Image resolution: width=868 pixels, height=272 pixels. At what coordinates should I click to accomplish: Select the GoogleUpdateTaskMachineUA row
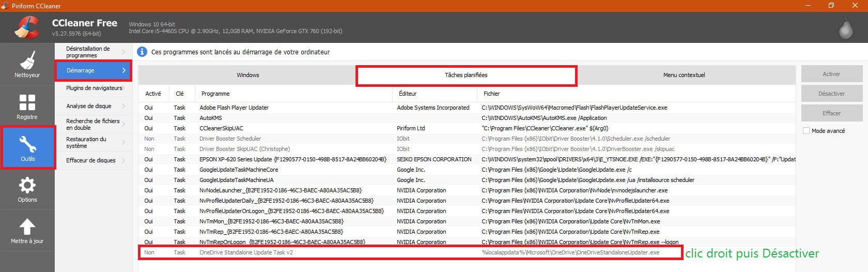(x=467, y=180)
